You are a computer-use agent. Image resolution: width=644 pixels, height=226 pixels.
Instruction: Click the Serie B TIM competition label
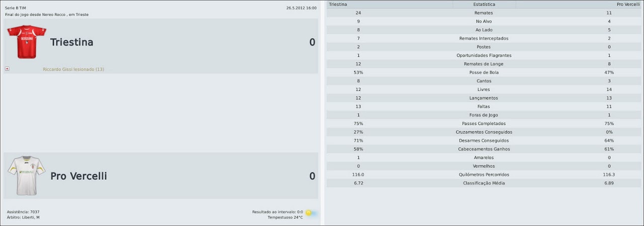(16, 8)
